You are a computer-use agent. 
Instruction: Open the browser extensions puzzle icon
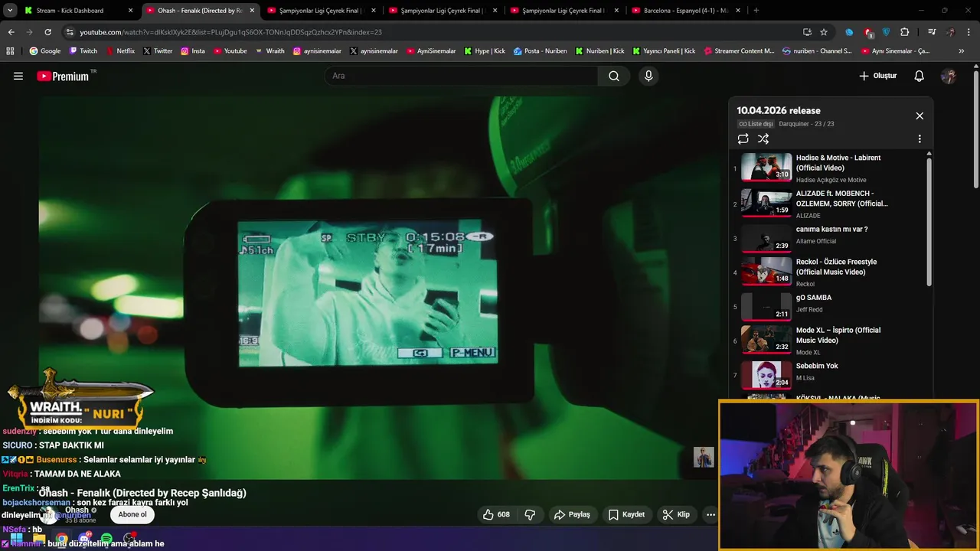pos(905,32)
